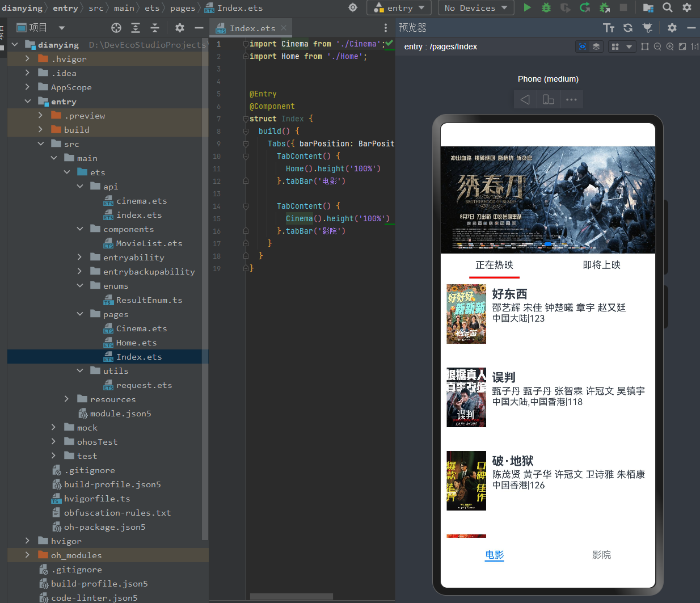Rotate the preview device

coord(549,99)
